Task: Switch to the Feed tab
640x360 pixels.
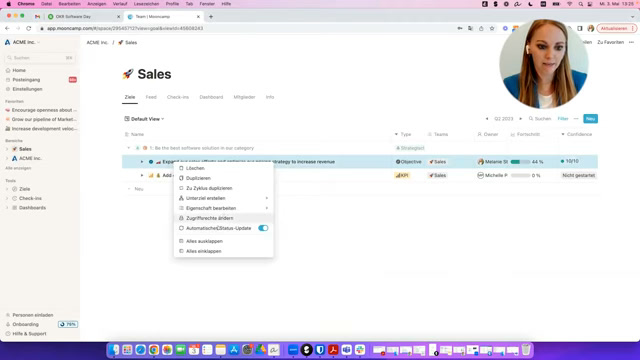Action: tap(151, 97)
